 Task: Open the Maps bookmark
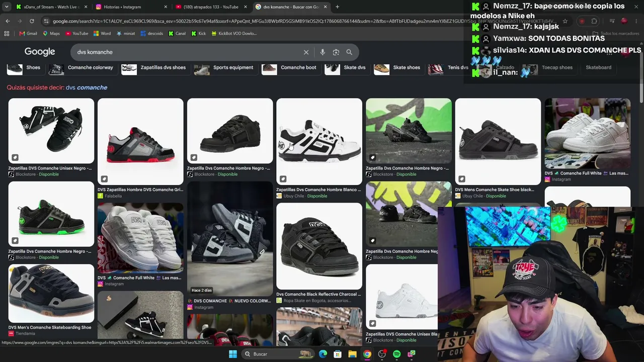pyautogui.click(x=51, y=34)
